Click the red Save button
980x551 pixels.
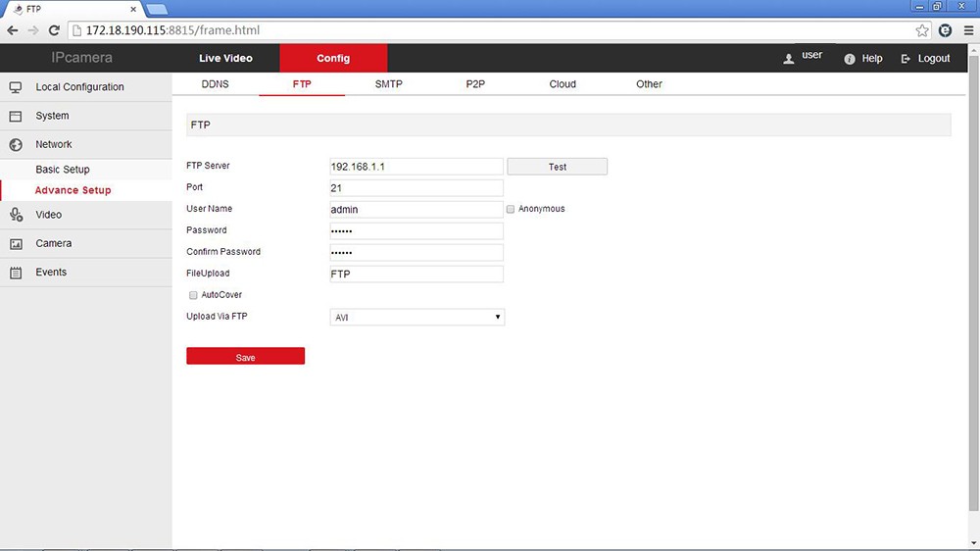click(x=245, y=357)
